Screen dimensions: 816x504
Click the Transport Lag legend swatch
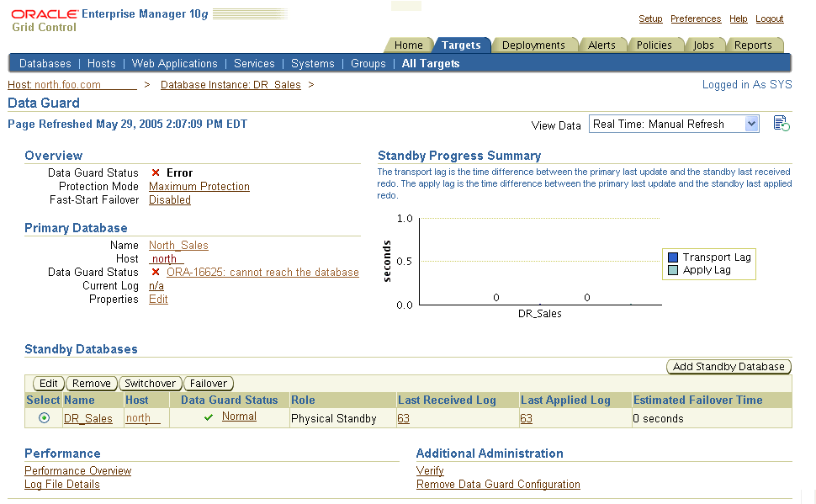673,257
